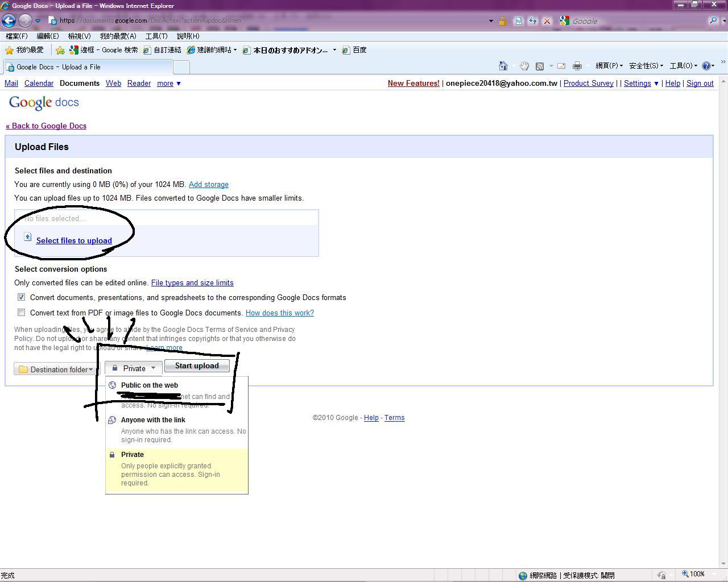Open the 檢視(V) menu
The height and width of the screenshot is (582, 728).
[79, 36]
